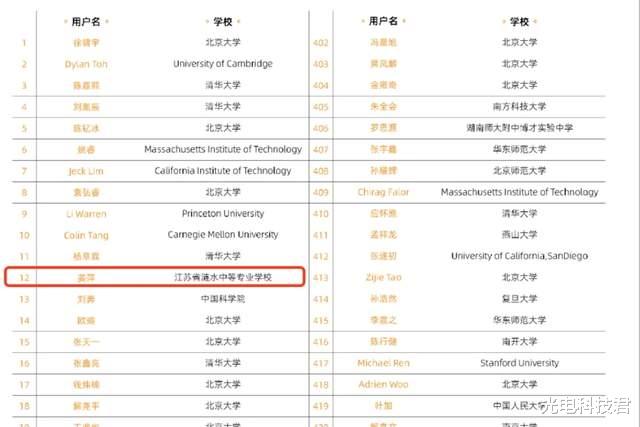Click the rank number 2

(24, 64)
